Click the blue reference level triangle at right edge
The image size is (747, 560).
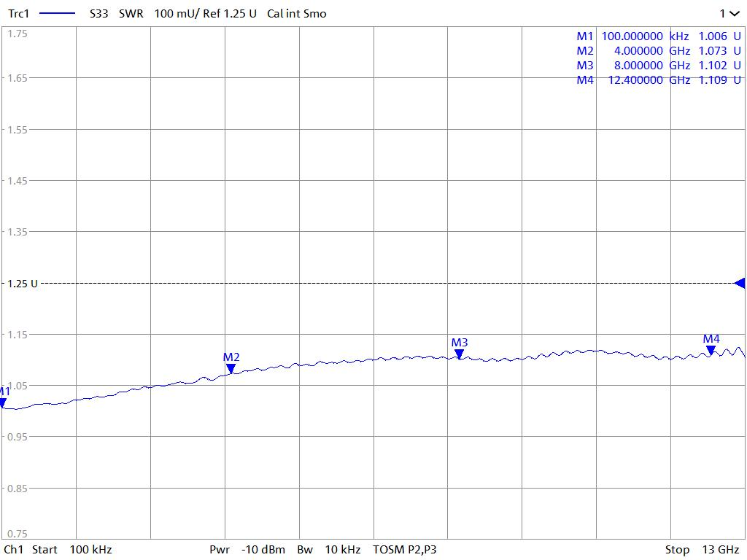click(x=740, y=283)
